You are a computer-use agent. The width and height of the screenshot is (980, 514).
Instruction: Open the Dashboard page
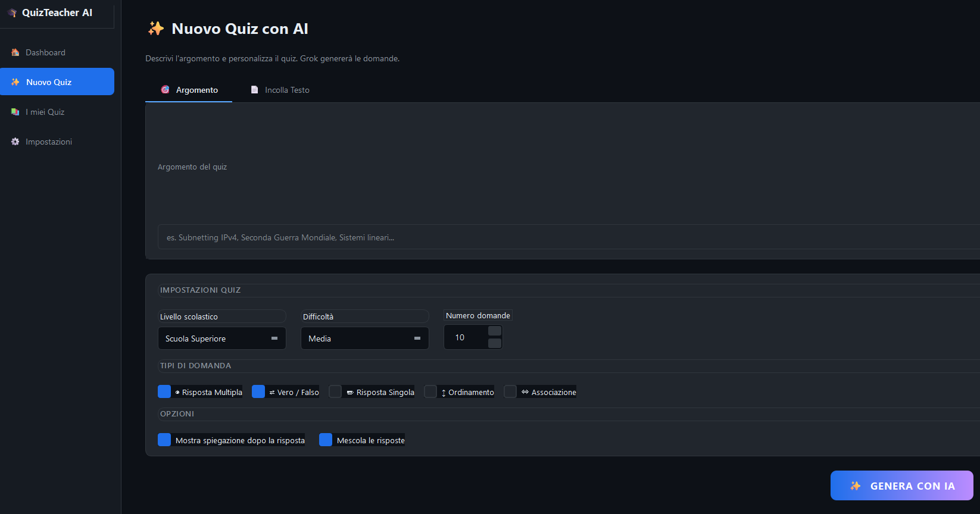click(57, 52)
